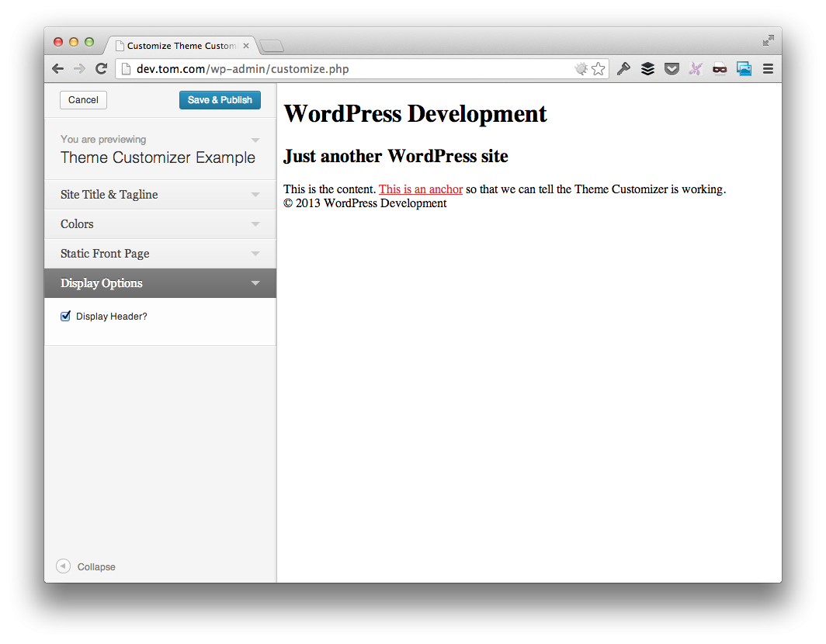Expand the Colors section arrow
Screen dimensions: 826x644
tap(255, 223)
